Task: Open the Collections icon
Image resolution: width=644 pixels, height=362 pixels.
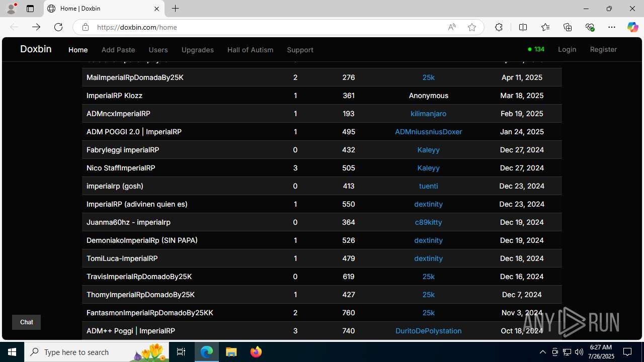Action: (568, 27)
